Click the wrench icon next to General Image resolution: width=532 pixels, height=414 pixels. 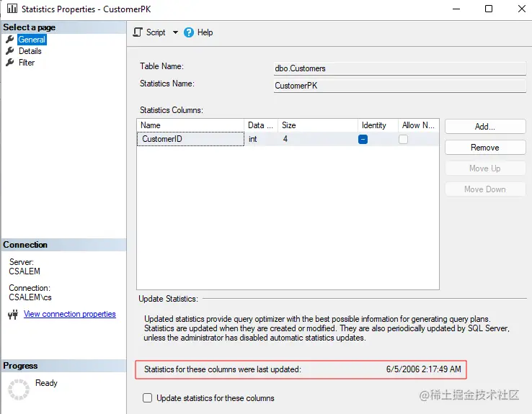pyautogui.click(x=10, y=40)
